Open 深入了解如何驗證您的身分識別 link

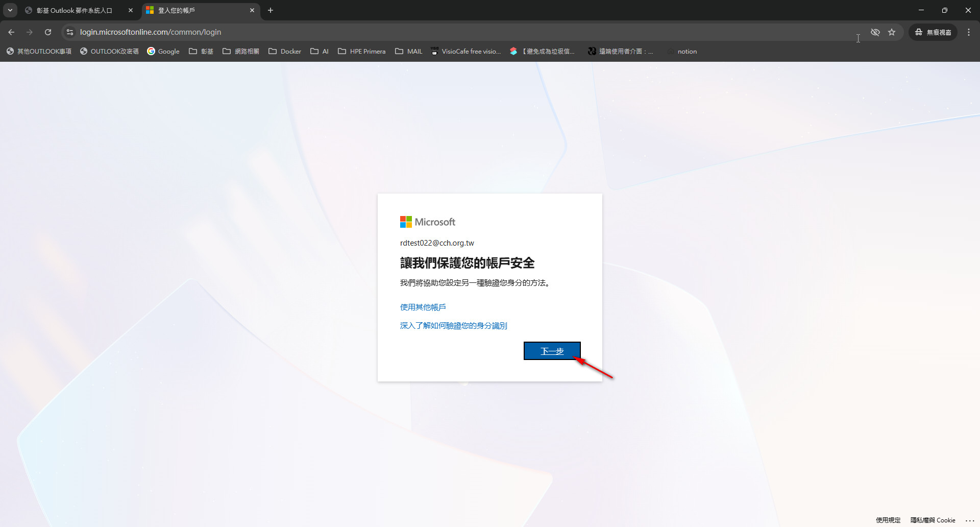point(453,325)
